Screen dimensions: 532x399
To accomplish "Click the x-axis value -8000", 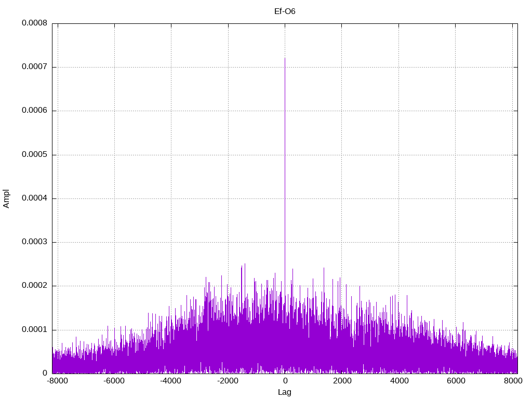I will click(x=58, y=381).
